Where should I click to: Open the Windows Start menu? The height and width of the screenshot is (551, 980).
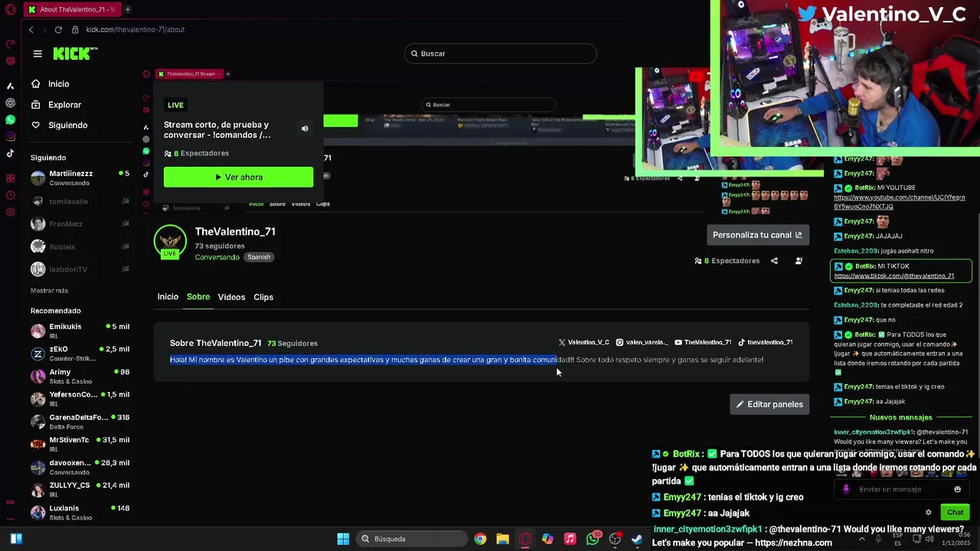coord(343,539)
